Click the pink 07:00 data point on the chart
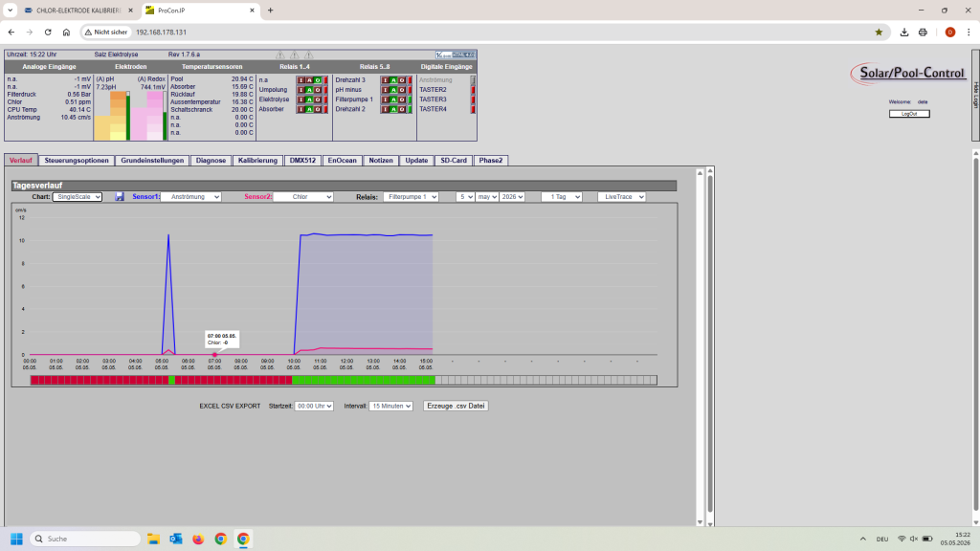The image size is (980, 551). click(214, 355)
